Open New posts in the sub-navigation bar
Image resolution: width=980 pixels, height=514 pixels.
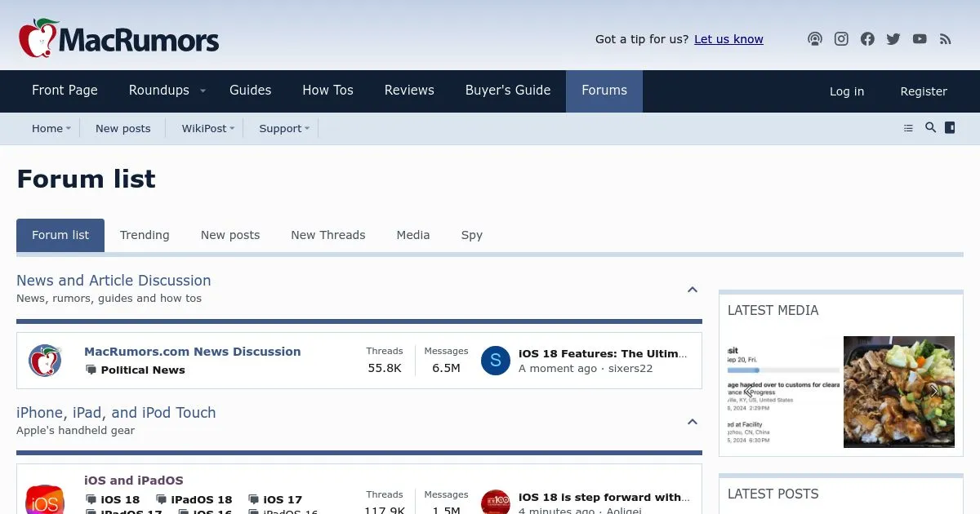(123, 128)
